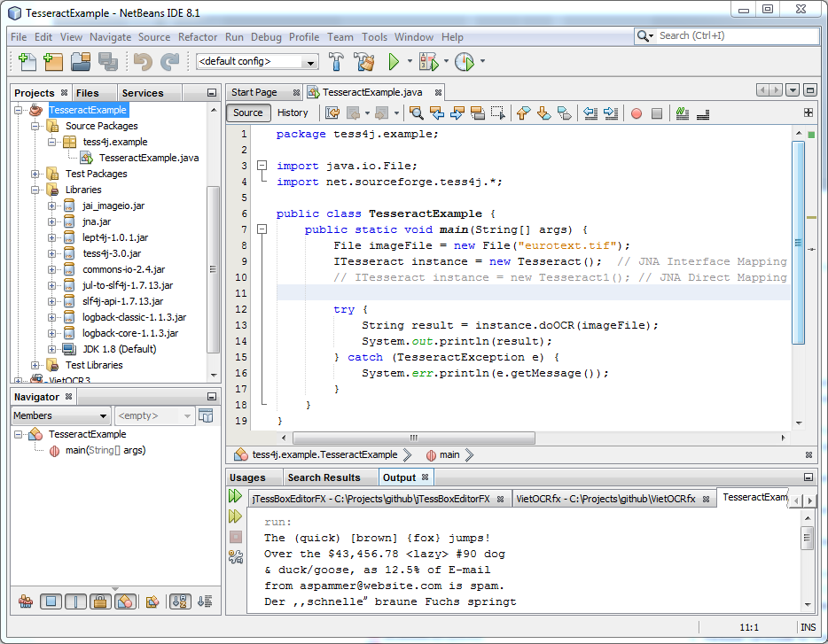828x644 pixels.
Task: Open output settings wrench icon
Action: point(235,556)
